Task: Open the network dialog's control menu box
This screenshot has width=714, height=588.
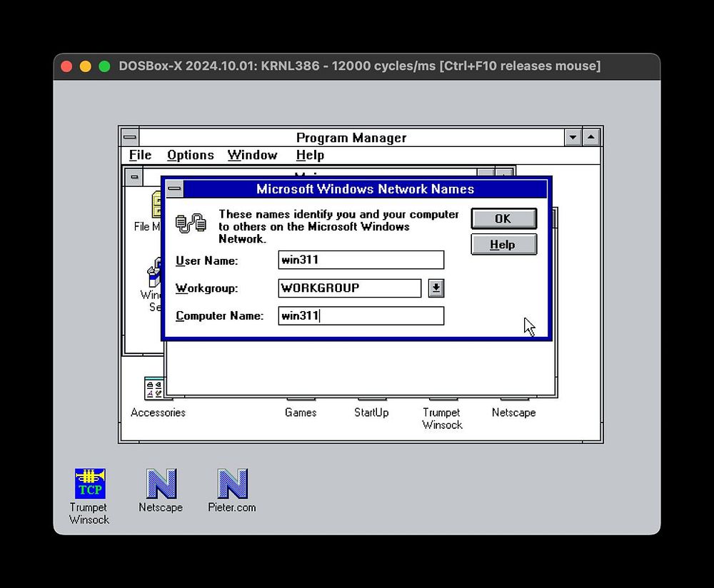Action: pos(174,189)
